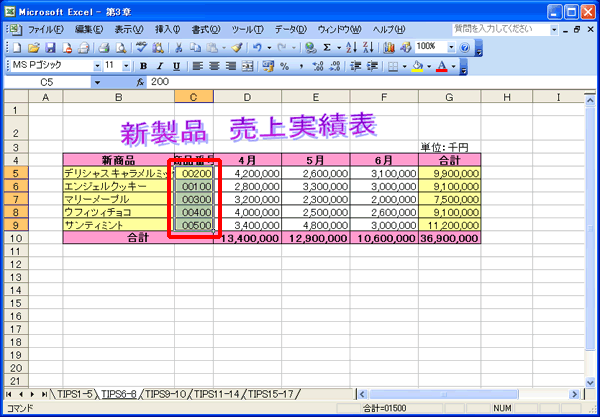The image size is (600, 417).
Task: Open the 100% zoom dropdown
Action: click(x=452, y=47)
